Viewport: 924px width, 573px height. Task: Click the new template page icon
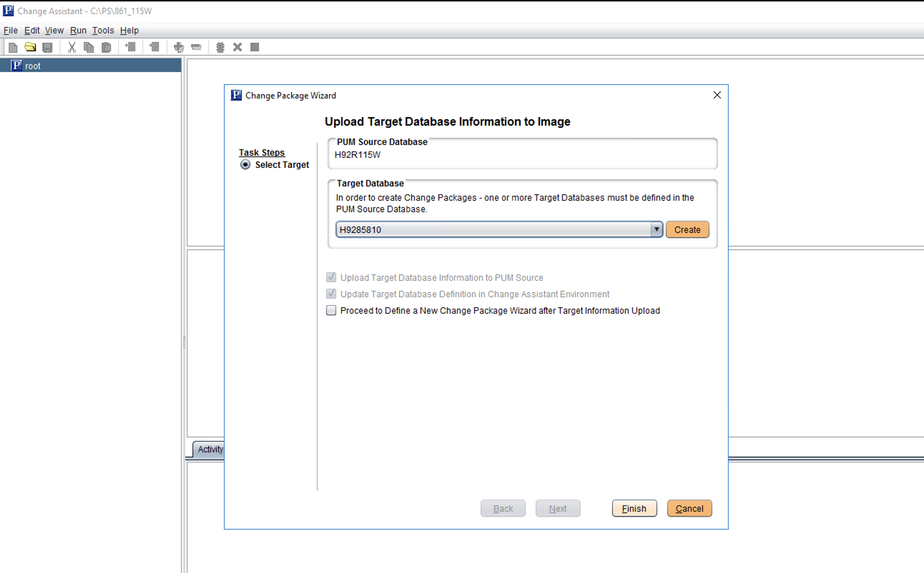pos(13,47)
